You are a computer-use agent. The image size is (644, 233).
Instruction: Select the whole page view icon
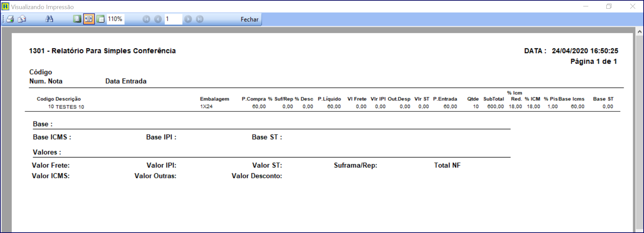(77, 19)
